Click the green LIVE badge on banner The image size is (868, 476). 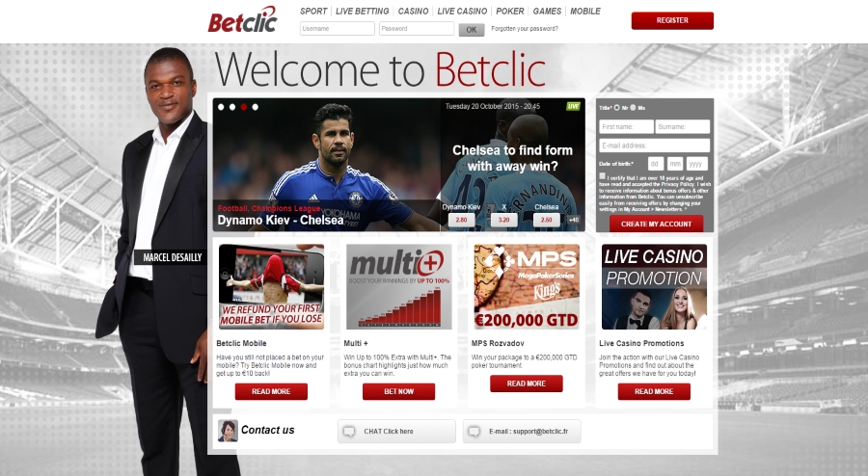tap(573, 106)
